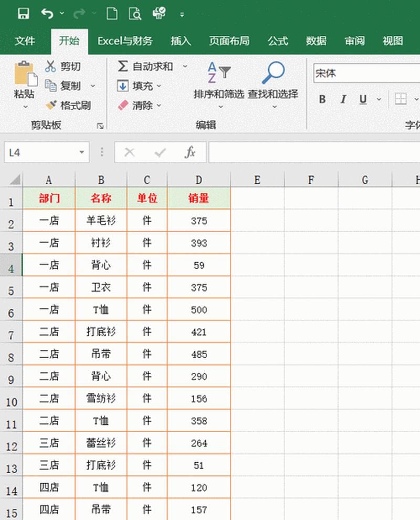
Task: Toggle Bold formatting
Action: click(x=322, y=99)
